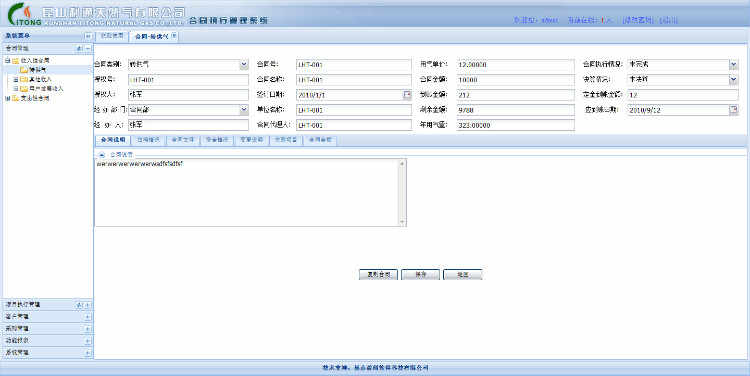Expand the last root node in the sidebar tree

(x=8, y=99)
